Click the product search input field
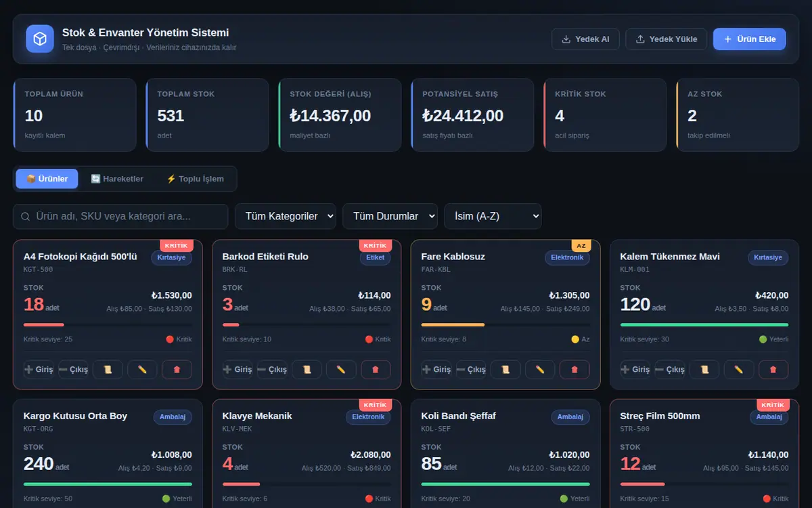This screenshot has height=508, width=812. pos(120,217)
